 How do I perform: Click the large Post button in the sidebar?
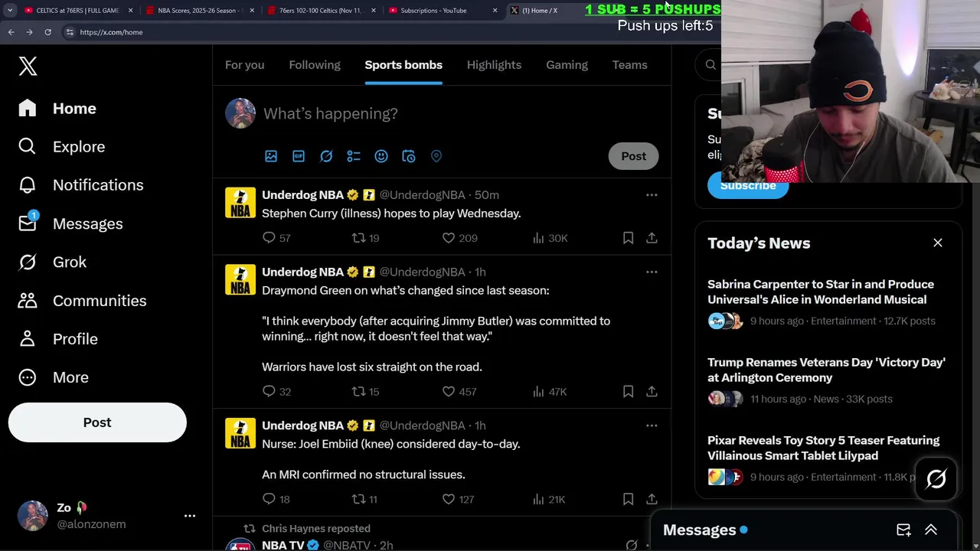97,422
